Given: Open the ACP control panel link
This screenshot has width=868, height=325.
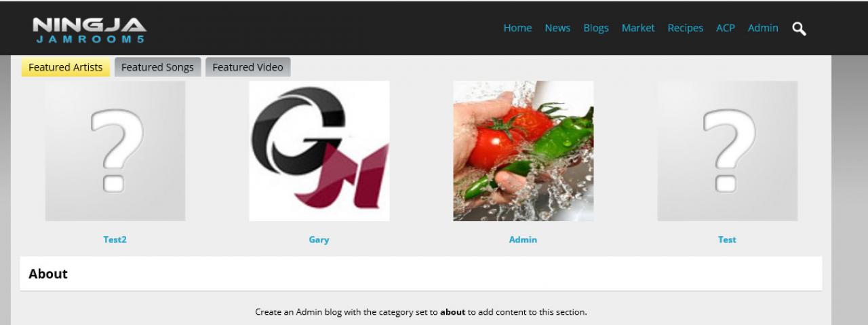Looking at the screenshot, I should pos(726,28).
